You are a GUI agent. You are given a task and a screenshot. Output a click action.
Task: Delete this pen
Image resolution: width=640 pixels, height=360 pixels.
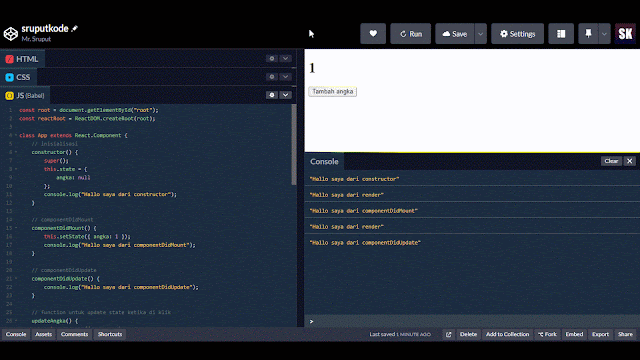[x=468, y=334]
